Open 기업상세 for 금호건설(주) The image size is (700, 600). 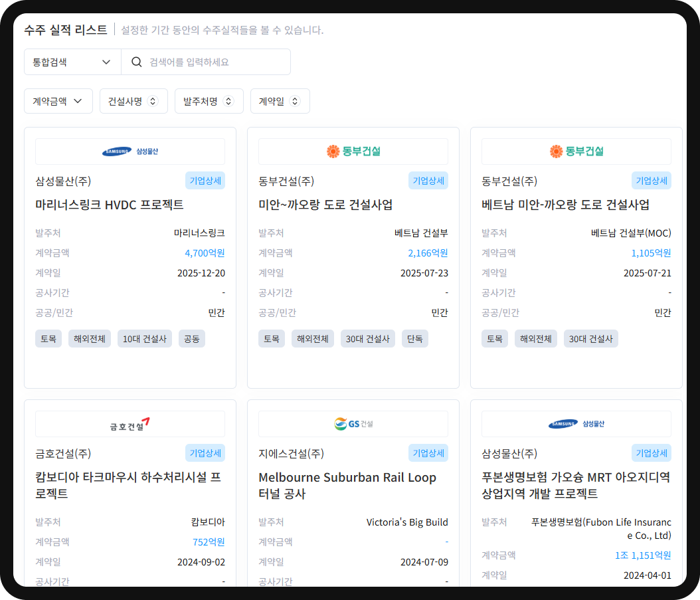pos(205,453)
